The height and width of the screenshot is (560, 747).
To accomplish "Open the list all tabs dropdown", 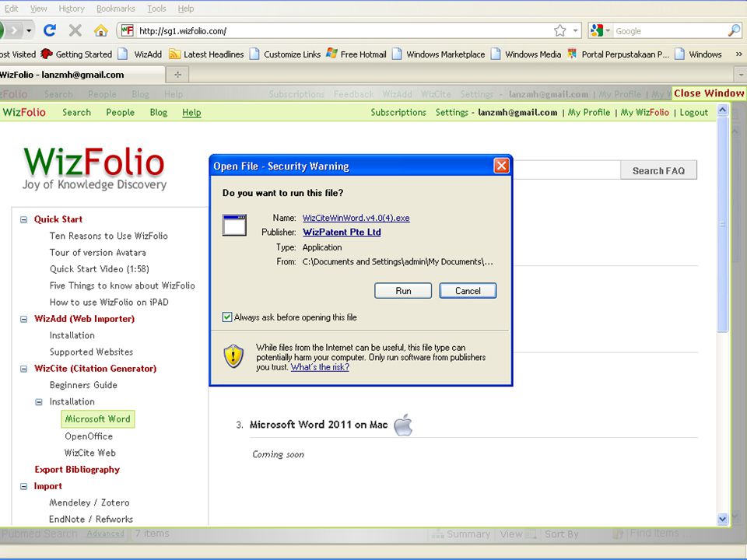I will [741, 75].
